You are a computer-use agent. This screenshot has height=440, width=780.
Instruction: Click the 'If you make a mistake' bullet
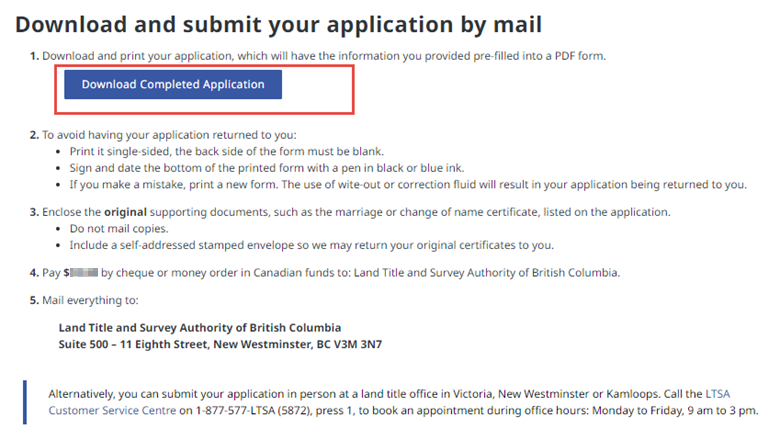click(408, 184)
